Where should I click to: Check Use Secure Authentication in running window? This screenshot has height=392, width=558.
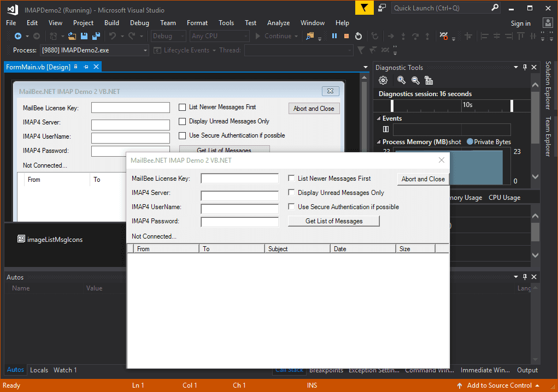point(291,206)
